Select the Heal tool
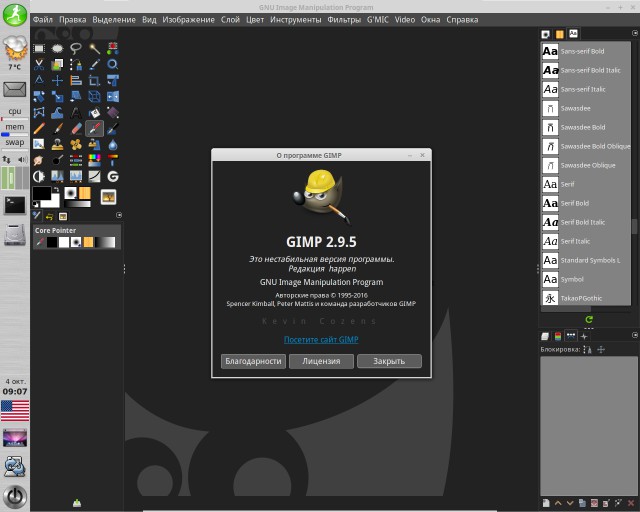The image size is (640, 512). point(76,145)
